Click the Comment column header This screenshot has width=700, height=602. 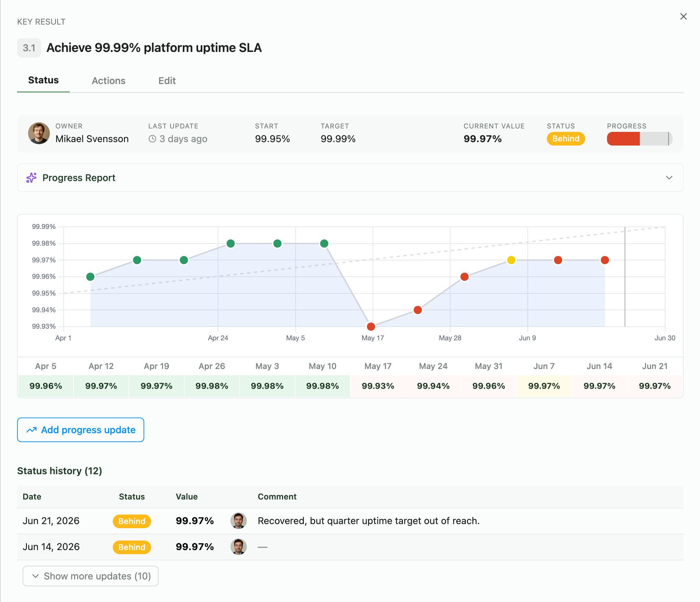point(277,497)
